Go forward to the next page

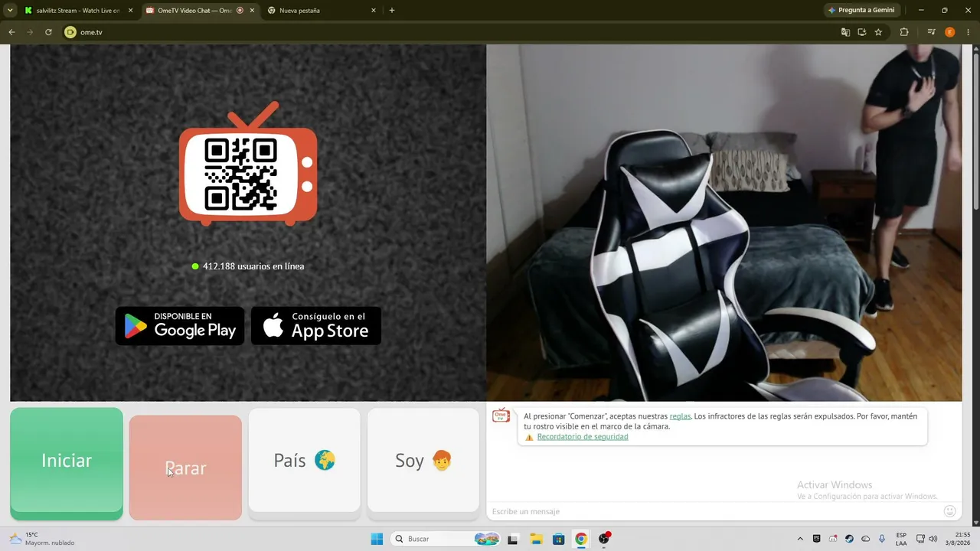point(30,32)
